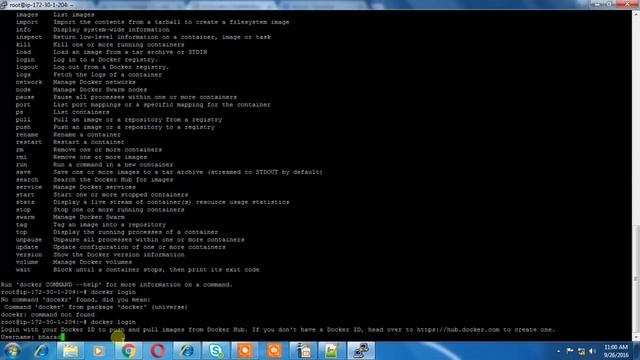Click the "Run 'docker COMMAND --help'" line

click(x=117, y=284)
